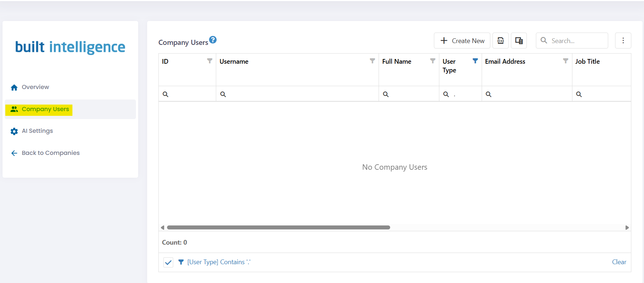Click the No Company Users message
Screen dimensions: 644x283
395,167
